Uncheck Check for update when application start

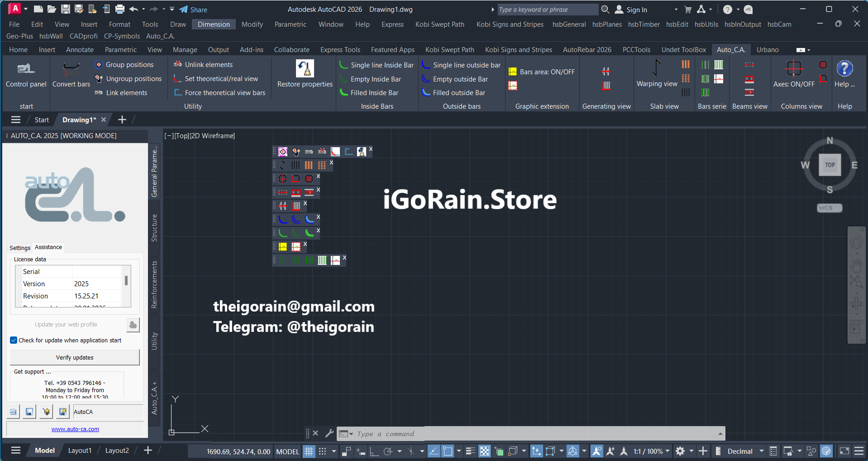(14, 340)
